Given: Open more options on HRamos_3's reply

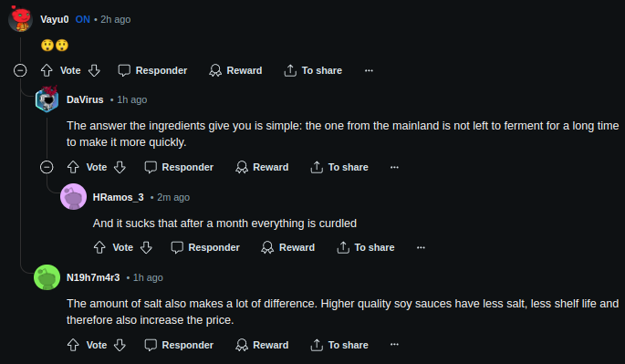Looking at the screenshot, I should tap(421, 247).
